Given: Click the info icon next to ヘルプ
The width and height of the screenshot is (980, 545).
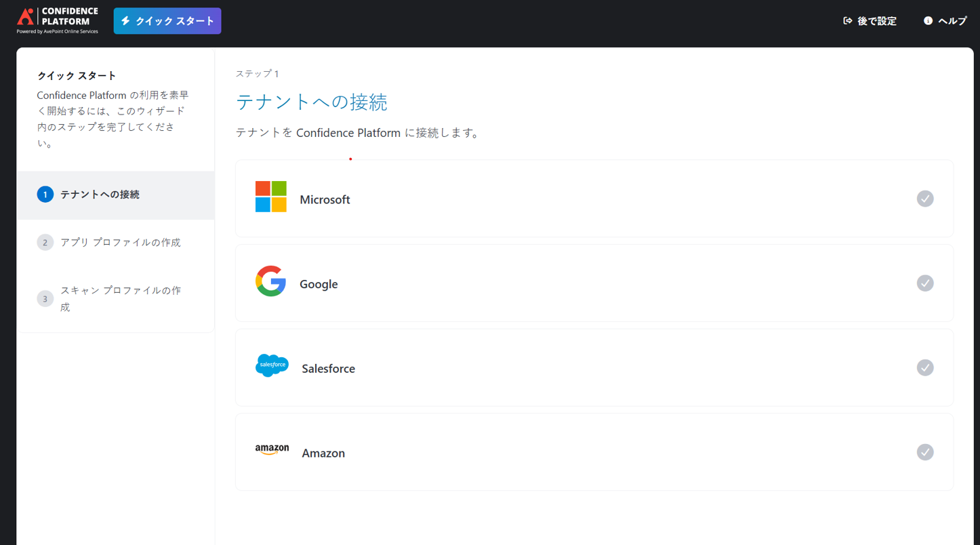Looking at the screenshot, I should pyautogui.click(x=928, y=20).
